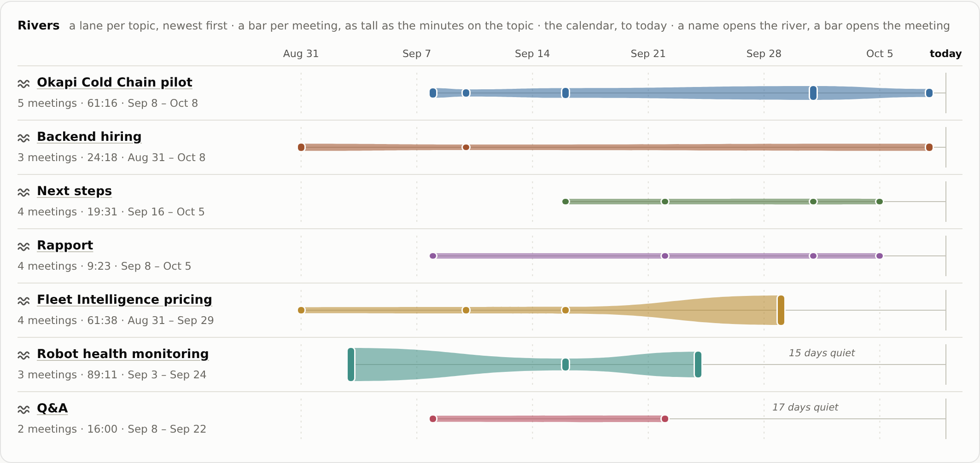Click the river icon beside Backend hiring
Screen dimensions: 980x463
23,138
